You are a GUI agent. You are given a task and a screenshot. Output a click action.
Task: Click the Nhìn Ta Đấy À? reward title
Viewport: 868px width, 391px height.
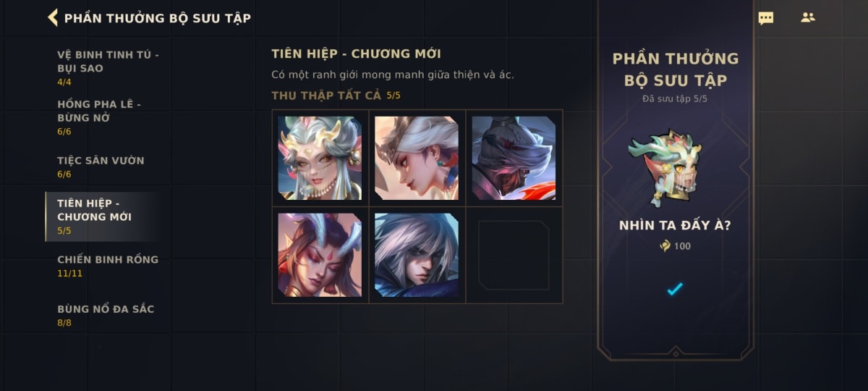[675, 225]
